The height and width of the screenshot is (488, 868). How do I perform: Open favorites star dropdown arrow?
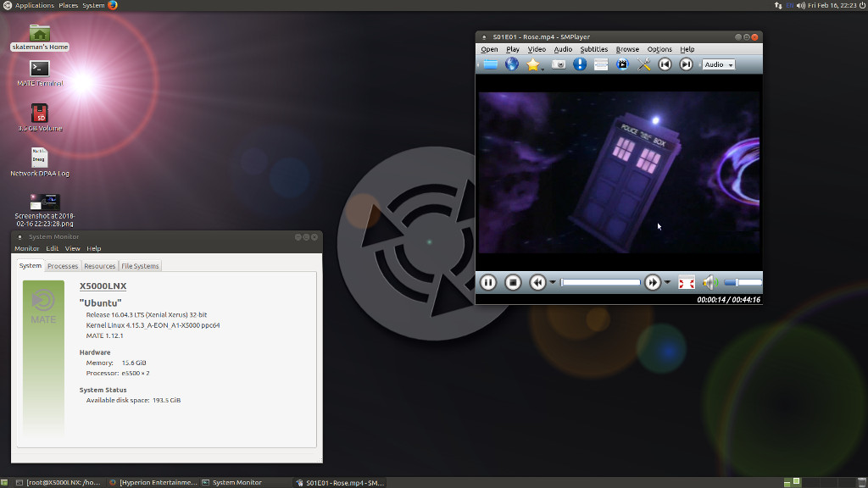[542, 69]
